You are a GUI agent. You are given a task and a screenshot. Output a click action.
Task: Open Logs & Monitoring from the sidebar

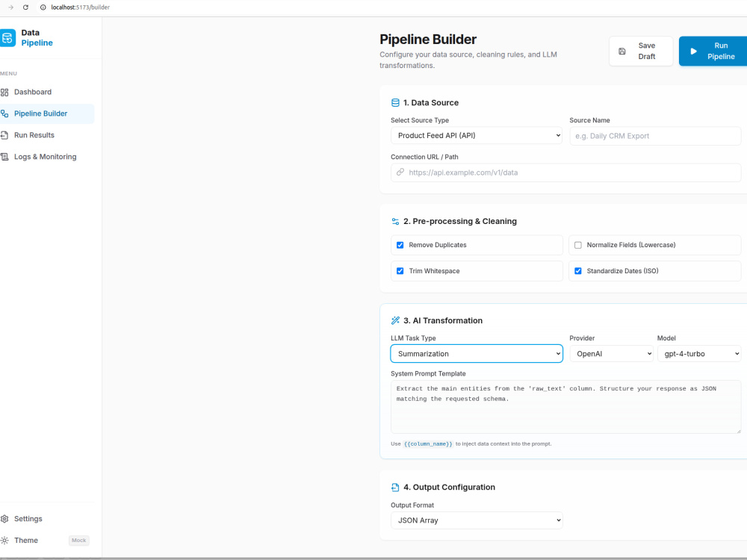[47, 157]
